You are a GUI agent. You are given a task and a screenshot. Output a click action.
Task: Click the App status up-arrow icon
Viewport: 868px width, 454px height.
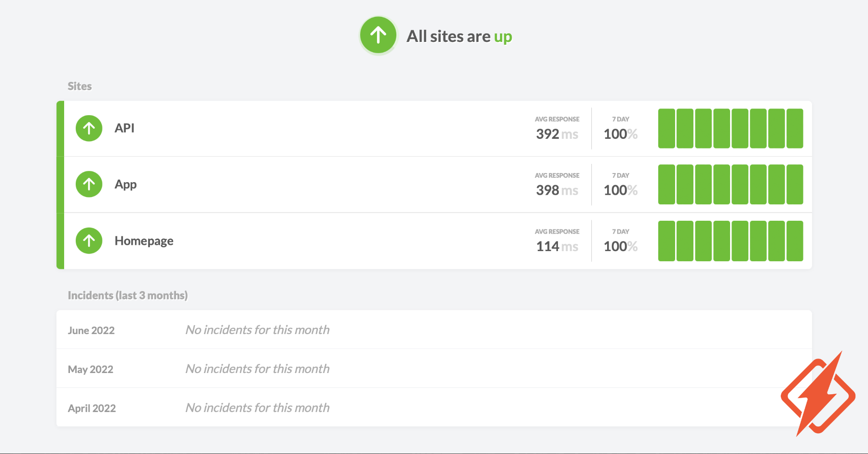coord(89,184)
